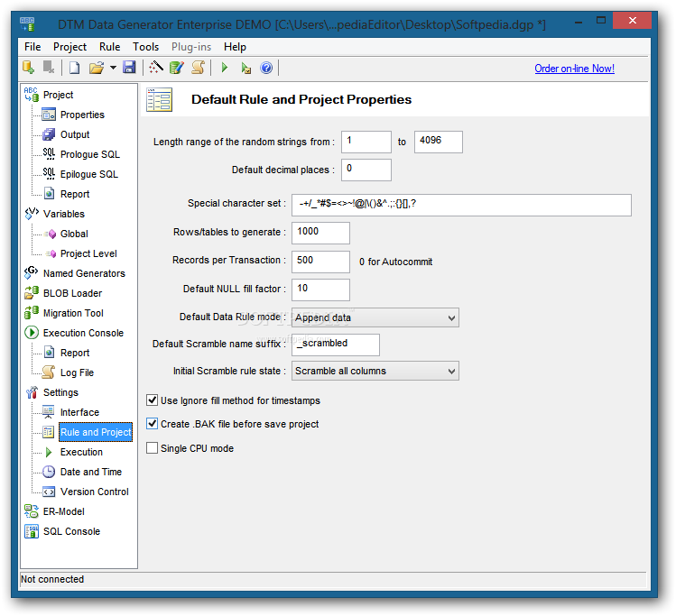Open the Output page in tree
The image size is (676, 616).
click(x=75, y=134)
